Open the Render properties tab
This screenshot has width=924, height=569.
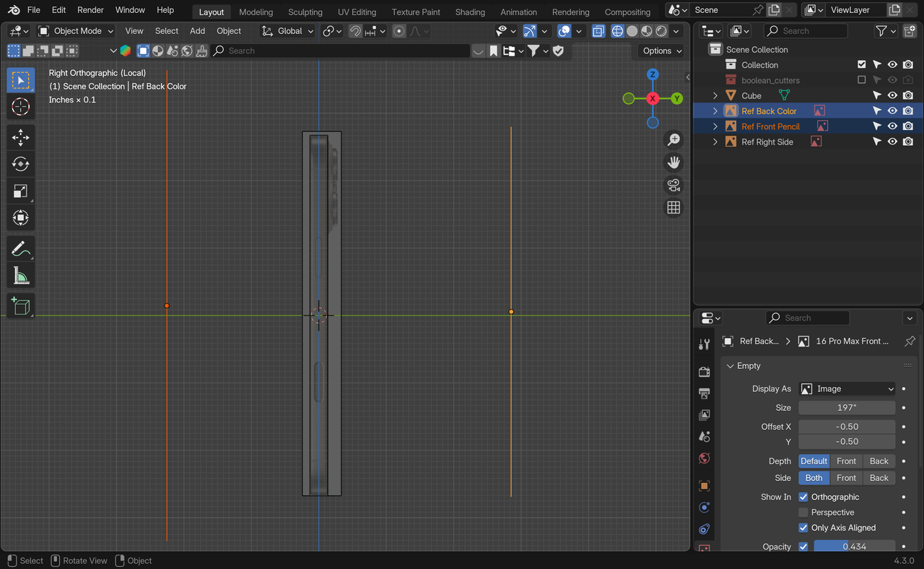tap(705, 372)
